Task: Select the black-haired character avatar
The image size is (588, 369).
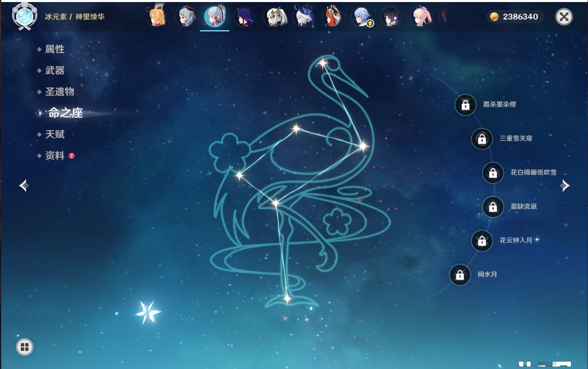Action: pyautogui.click(x=391, y=17)
